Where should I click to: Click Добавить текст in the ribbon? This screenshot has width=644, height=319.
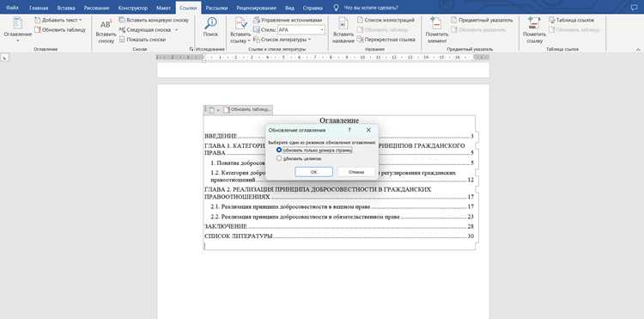pos(58,20)
